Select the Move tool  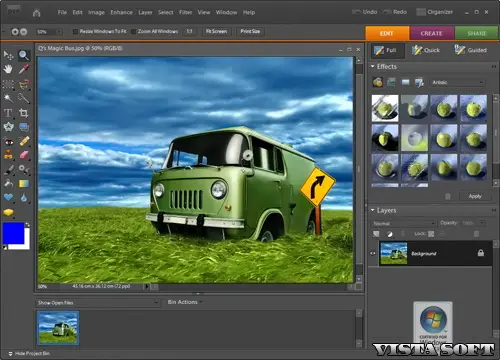(x=8, y=55)
